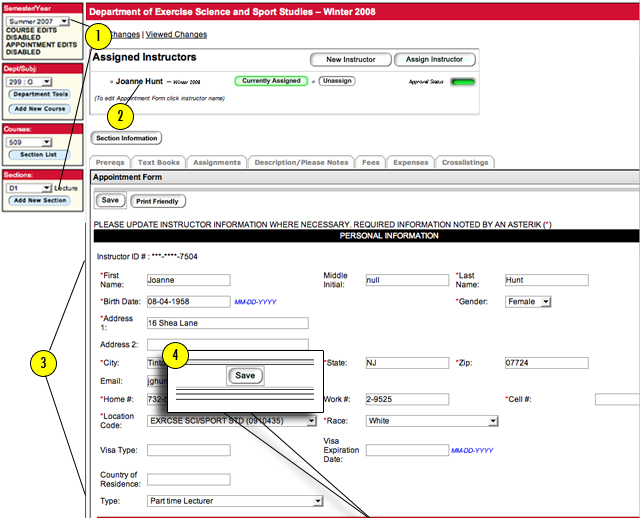Click the Add New Course button

(x=40, y=109)
